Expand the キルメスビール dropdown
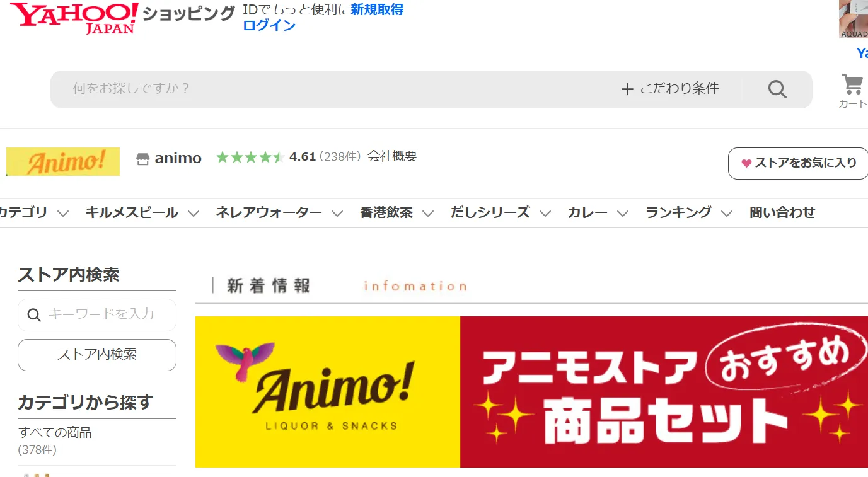The height and width of the screenshot is (477, 868). click(x=131, y=212)
